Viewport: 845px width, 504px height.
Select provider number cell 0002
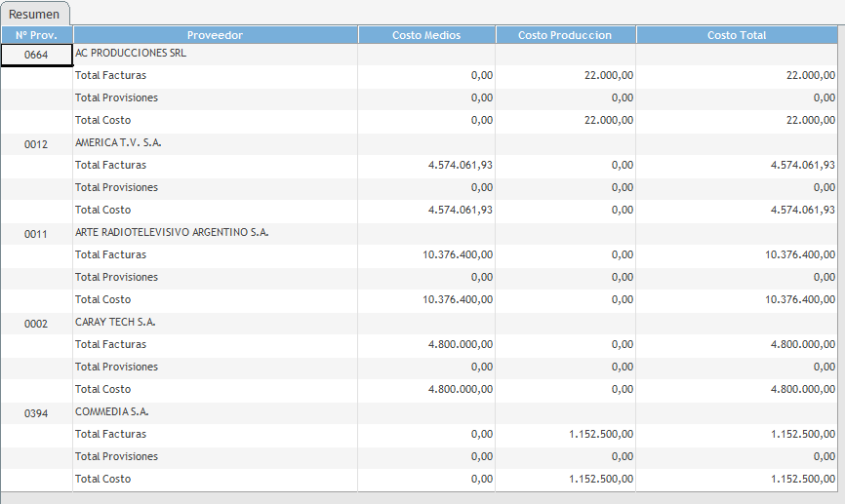coord(36,324)
